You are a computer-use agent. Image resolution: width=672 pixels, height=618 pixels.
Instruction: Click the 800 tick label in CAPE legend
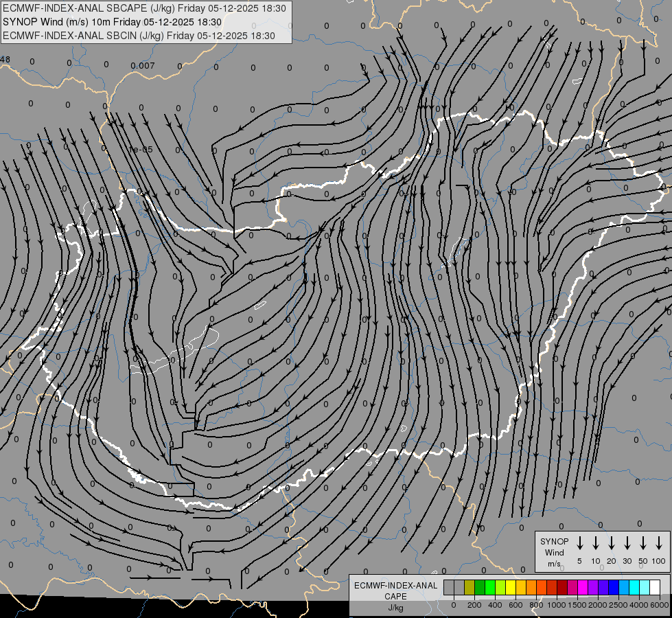[x=536, y=605]
